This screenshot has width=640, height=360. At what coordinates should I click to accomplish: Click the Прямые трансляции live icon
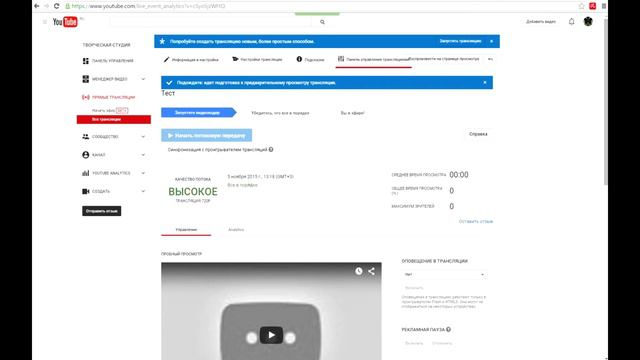pyautogui.click(x=86, y=97)
